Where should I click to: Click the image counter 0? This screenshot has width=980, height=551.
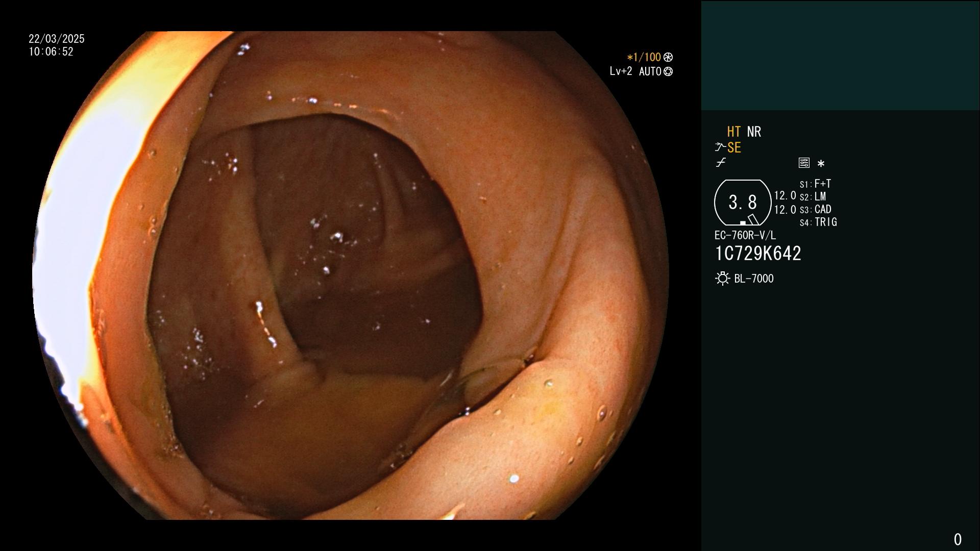(958, 539)
